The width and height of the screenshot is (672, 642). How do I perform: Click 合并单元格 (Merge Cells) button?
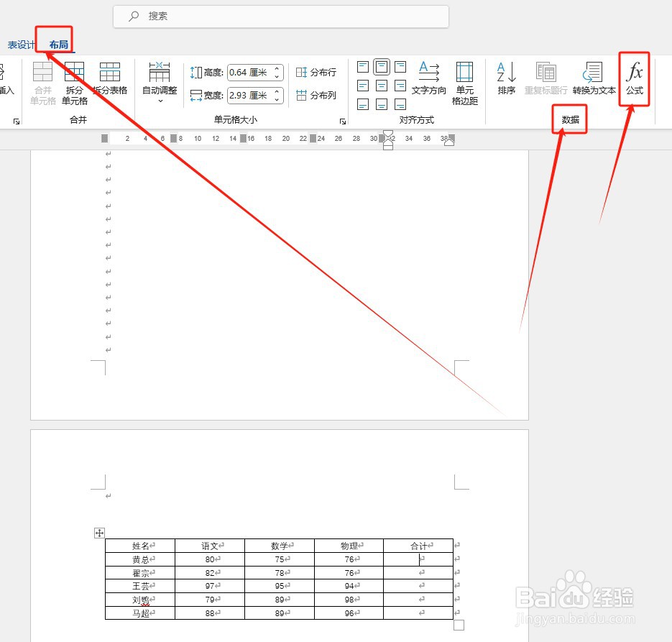[42, 81]
